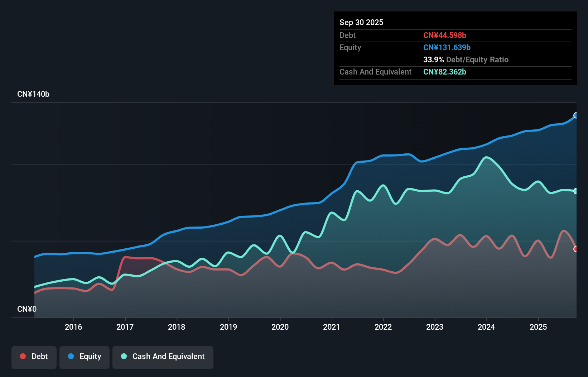Click the 2018 x-axis label

[177, 327]
